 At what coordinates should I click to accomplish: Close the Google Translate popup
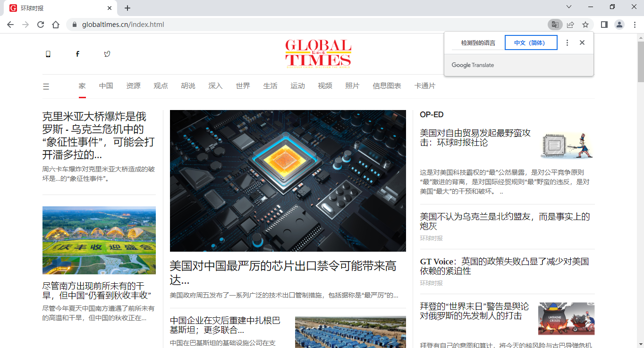[x=582, y=42]
